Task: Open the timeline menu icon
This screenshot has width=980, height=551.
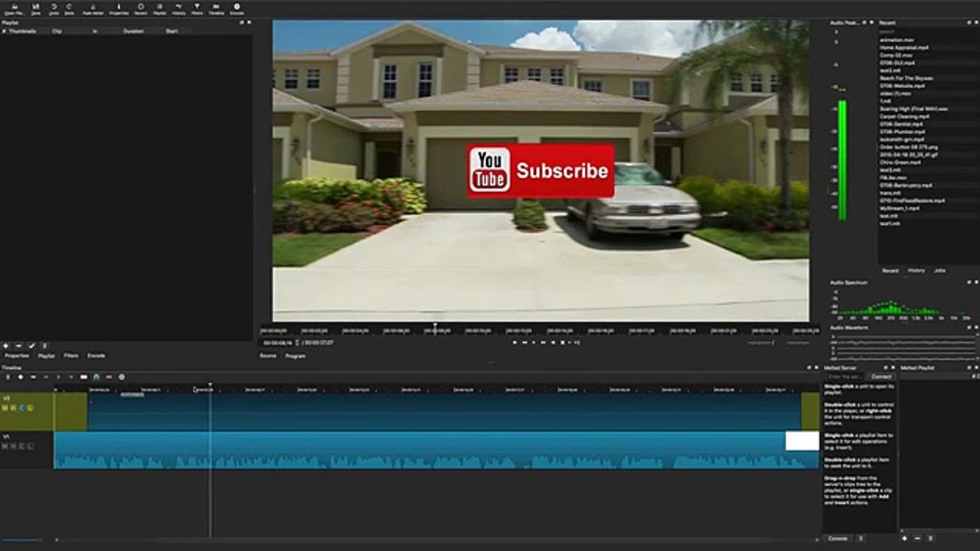Action: pos(8,377)
